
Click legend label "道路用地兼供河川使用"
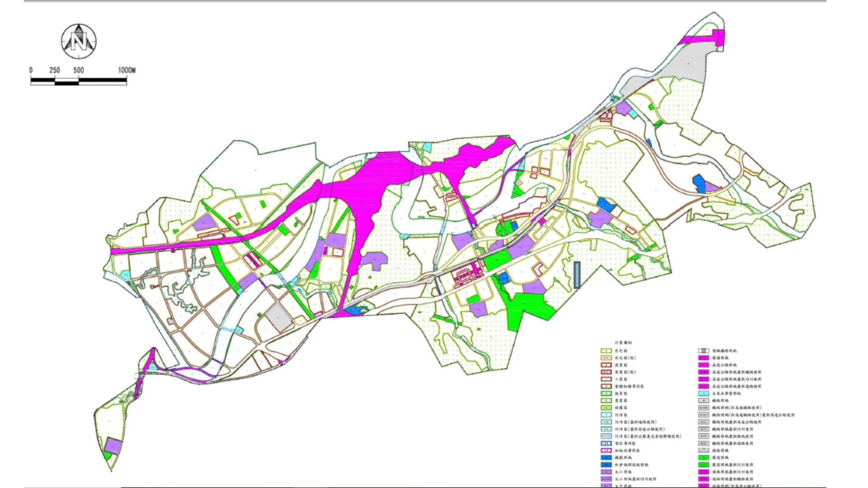733,472
